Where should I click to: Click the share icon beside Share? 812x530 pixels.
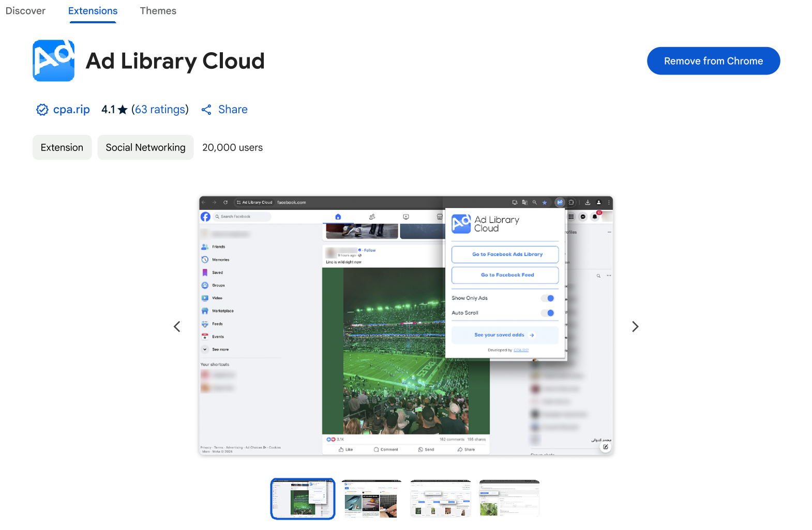tap(206, 110)
